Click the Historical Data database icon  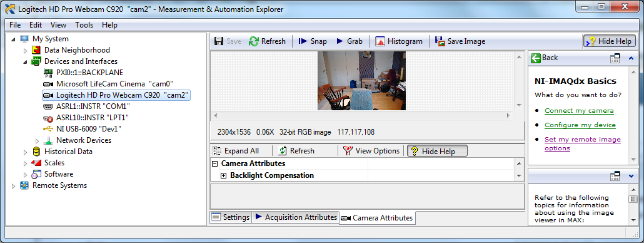tap(36, 152)
